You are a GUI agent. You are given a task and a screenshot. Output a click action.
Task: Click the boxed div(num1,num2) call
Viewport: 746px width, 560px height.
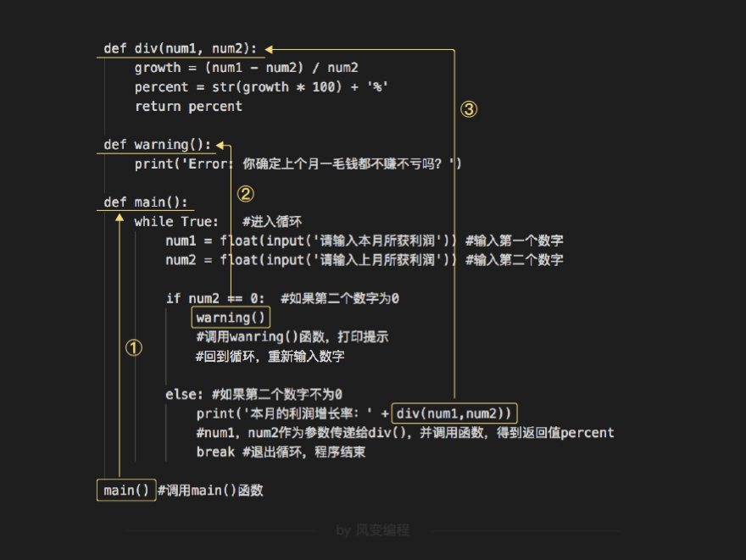pos(454,413)
